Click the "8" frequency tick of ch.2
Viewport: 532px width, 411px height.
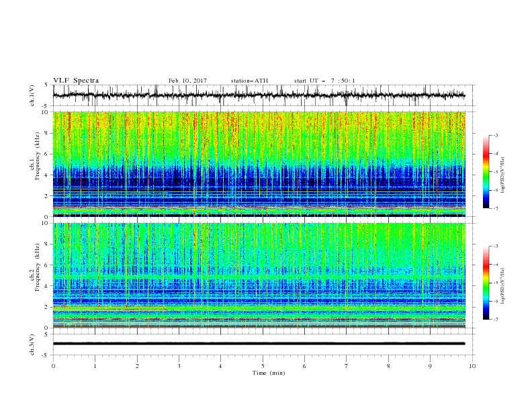pos(47,244)
